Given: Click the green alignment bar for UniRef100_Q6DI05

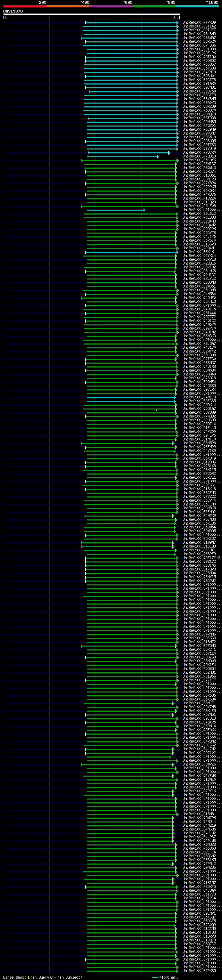Looking at the screenshot, I should coord(132,566).
